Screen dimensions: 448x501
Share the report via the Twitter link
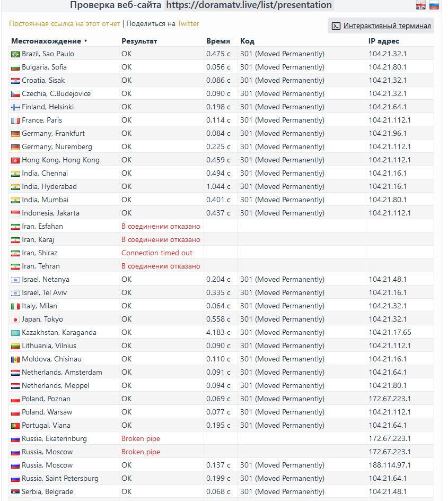(188, 24)
